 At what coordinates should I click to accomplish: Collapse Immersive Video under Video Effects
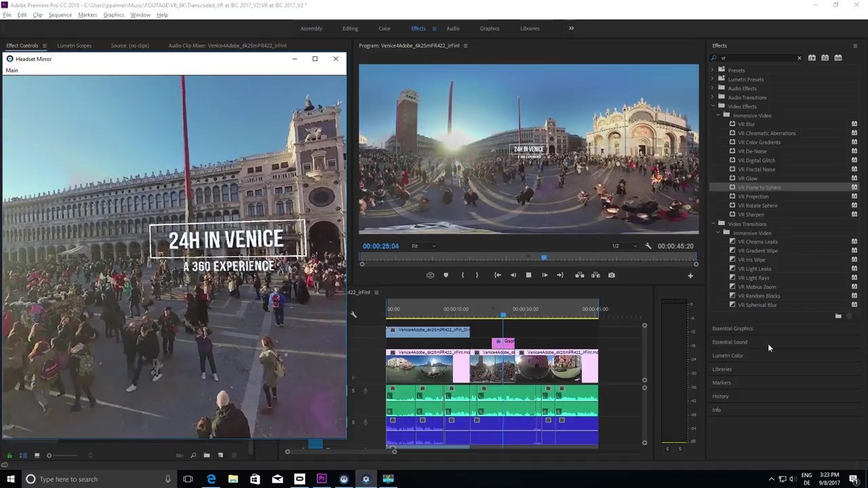(x=718, y=115)
